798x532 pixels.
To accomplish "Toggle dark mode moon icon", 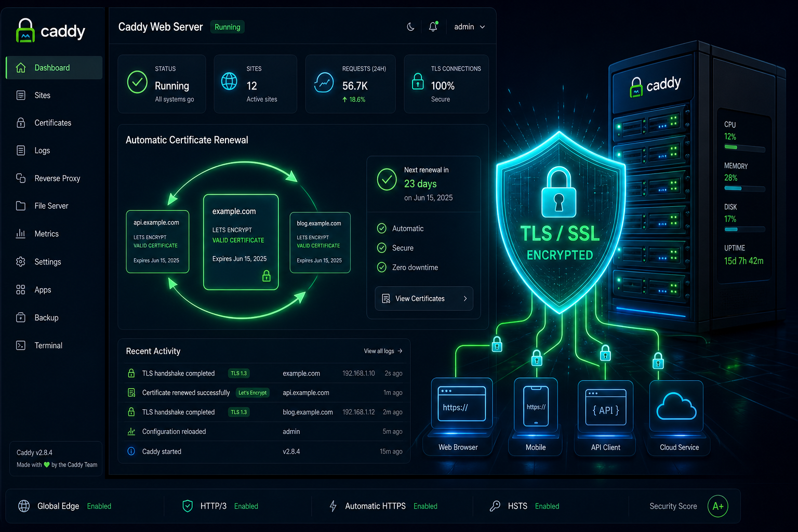I will pos(410,27).
